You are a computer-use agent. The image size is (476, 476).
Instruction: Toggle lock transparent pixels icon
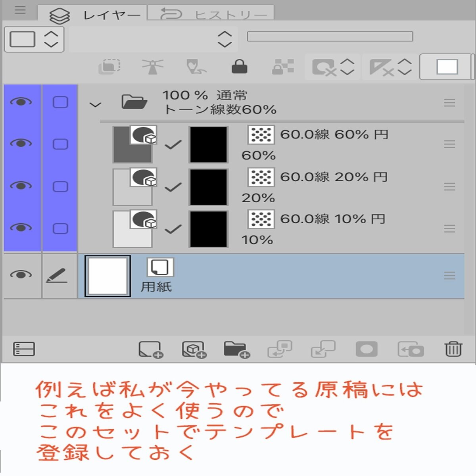tap(283, 67)
